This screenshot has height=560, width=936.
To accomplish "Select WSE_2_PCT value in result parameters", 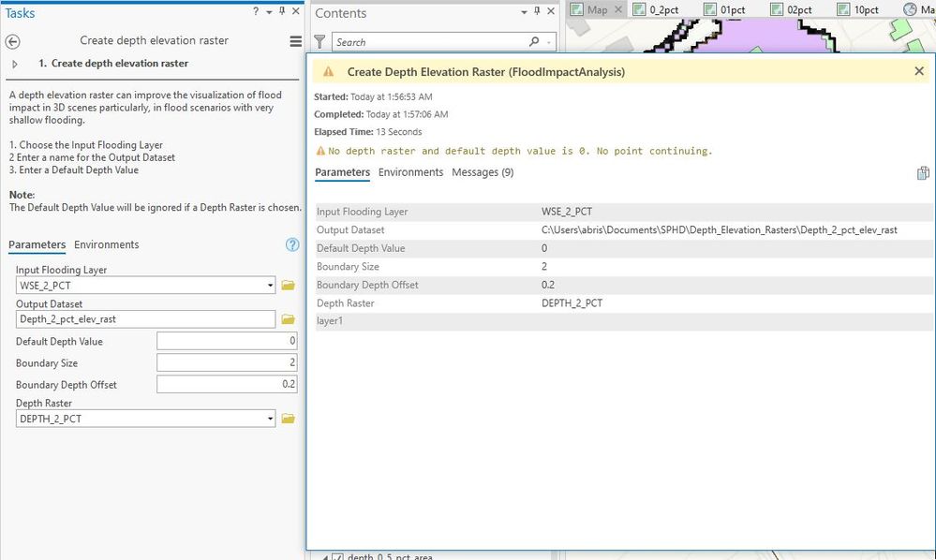I will (x=567, y=212).
